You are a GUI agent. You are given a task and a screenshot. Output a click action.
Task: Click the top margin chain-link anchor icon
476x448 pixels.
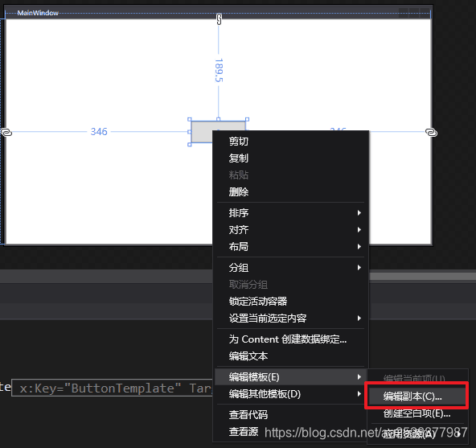219,19
